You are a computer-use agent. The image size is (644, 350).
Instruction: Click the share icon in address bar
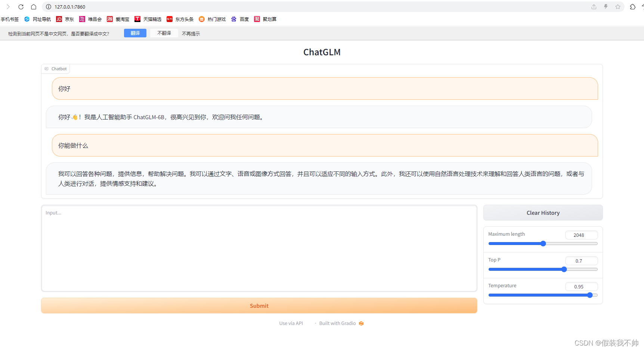(x=594, y=7)
